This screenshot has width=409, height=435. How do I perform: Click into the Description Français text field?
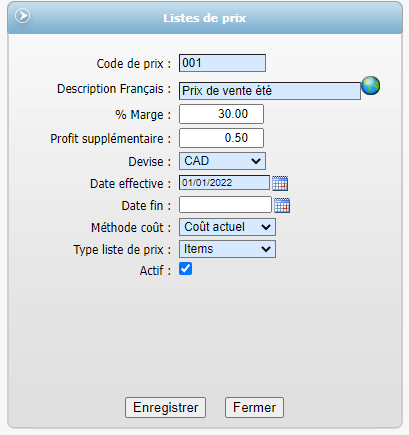tap(270, 91)
